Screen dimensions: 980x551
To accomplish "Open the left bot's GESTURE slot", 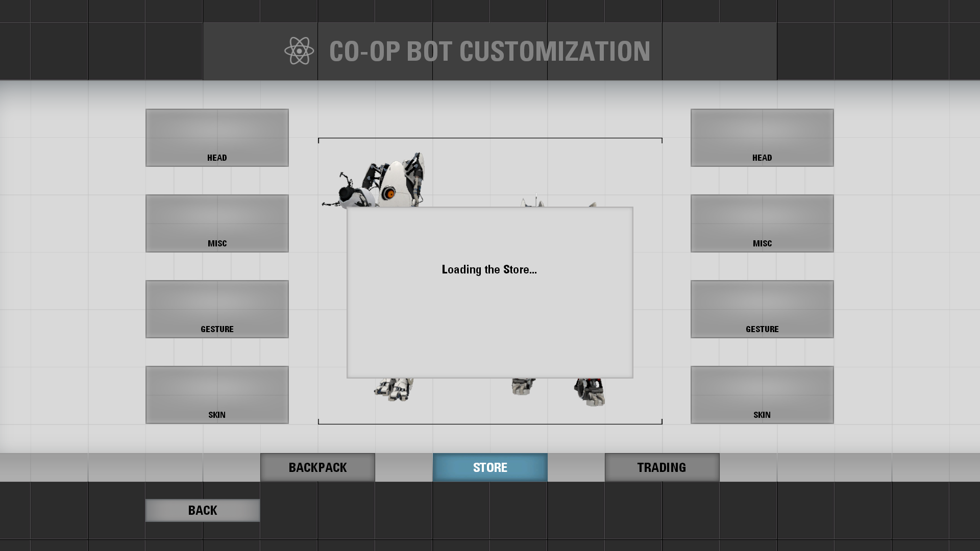I will [217, 309].
